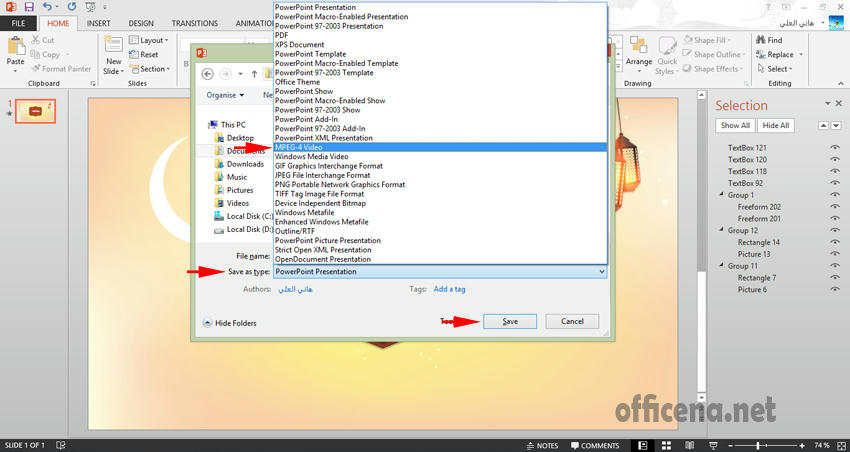Start Slide Show from status bar
The height and width of the screenshot is (452, 850).
coord(715,445)
